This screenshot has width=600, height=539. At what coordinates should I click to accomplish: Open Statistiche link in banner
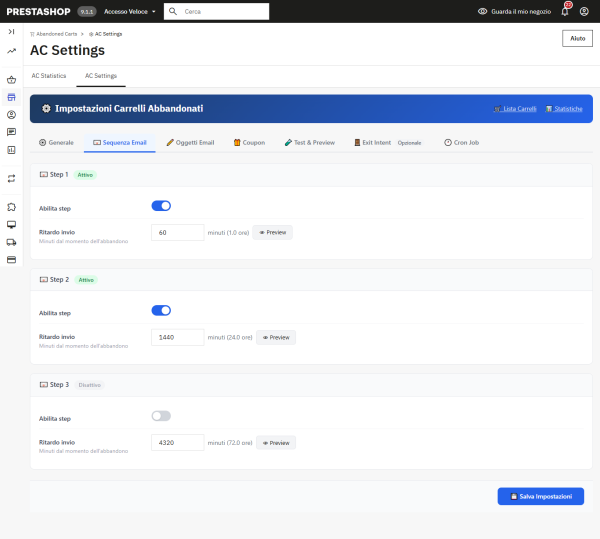564,109
